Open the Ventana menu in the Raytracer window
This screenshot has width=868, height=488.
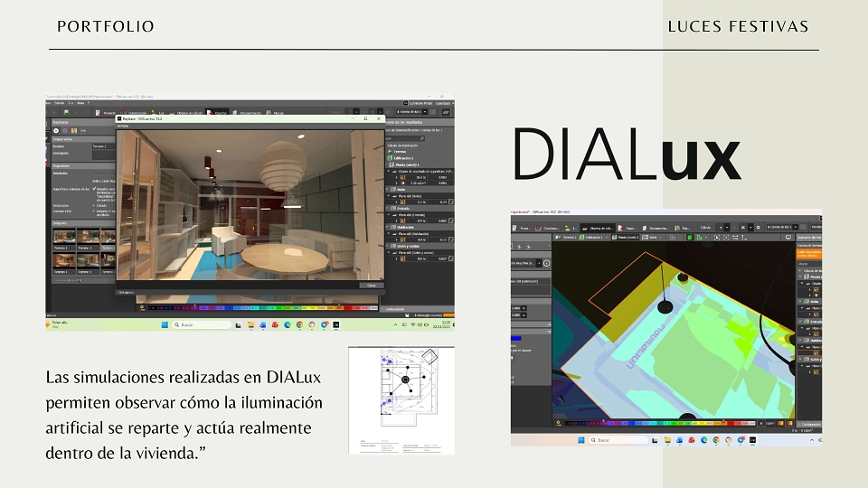[x=123, y=127]
